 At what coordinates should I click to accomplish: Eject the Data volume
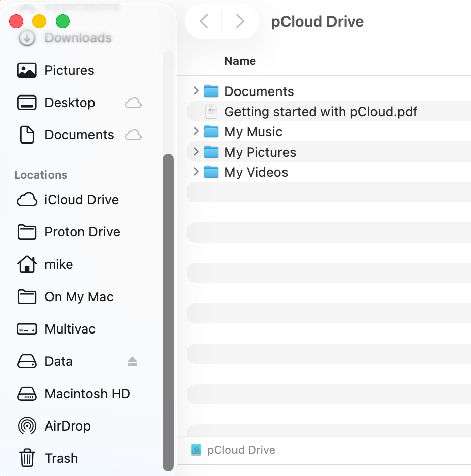(132, 362)
